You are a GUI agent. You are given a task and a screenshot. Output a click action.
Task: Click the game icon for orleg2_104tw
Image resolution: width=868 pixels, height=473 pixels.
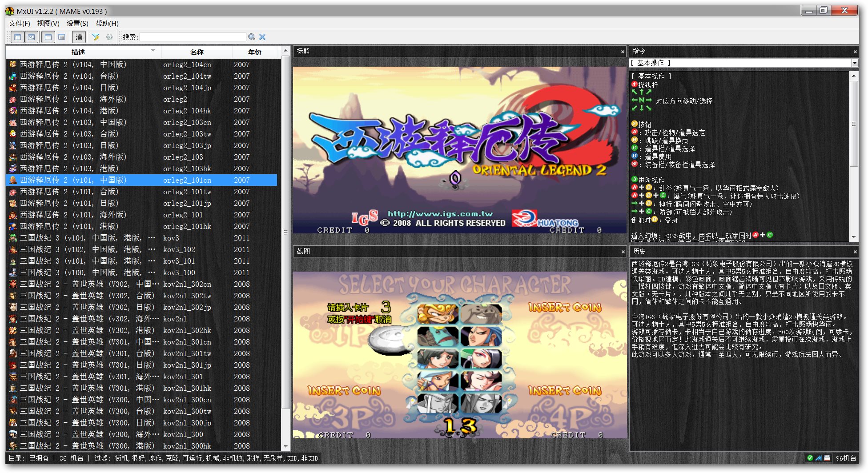coord(13,76)
